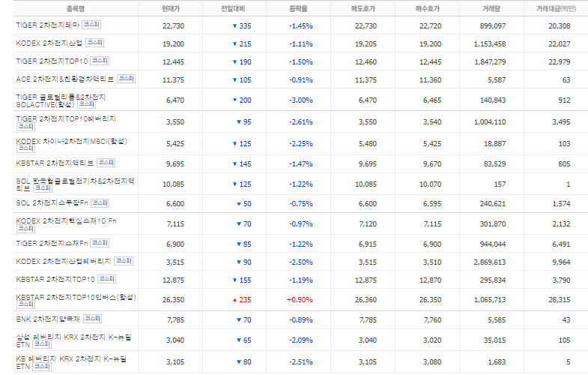The height and width of the screenshot is (375, 588).
Task: Click the 1,004,110 trading volume cell
Action: click(490, 122)
